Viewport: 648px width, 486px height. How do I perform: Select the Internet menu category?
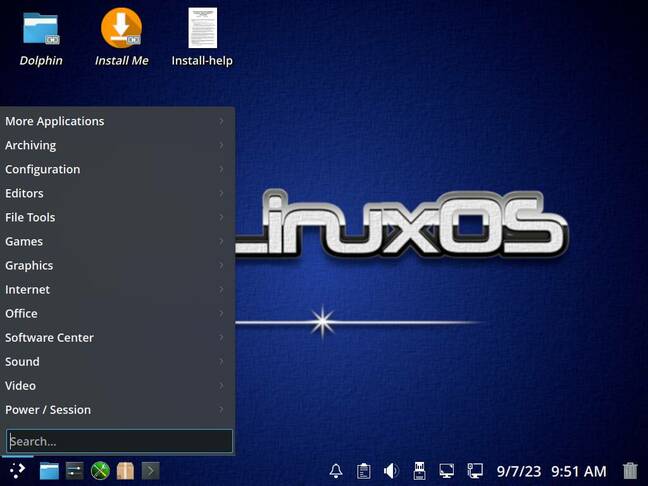click(117, 289)
